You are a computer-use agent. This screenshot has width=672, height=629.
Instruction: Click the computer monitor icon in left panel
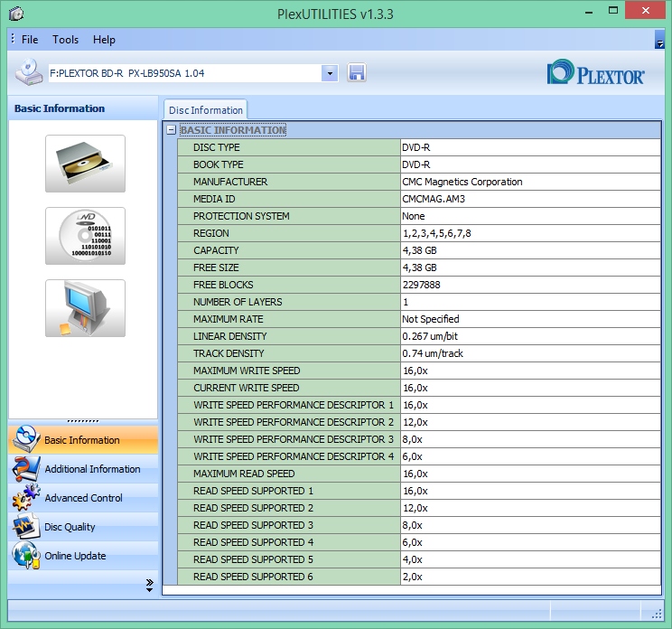coord(85,308)
